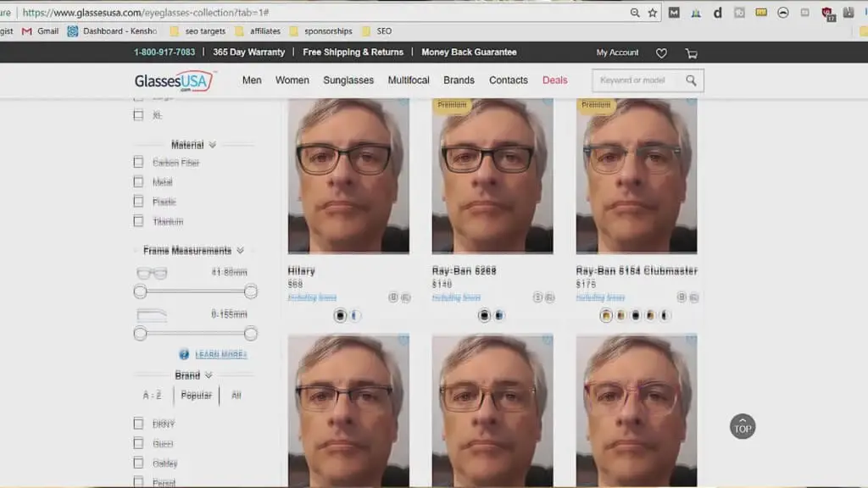Screen dimensions: 868x488
Task: Click the 'd' browser extension icon
Action: (717, 12)
